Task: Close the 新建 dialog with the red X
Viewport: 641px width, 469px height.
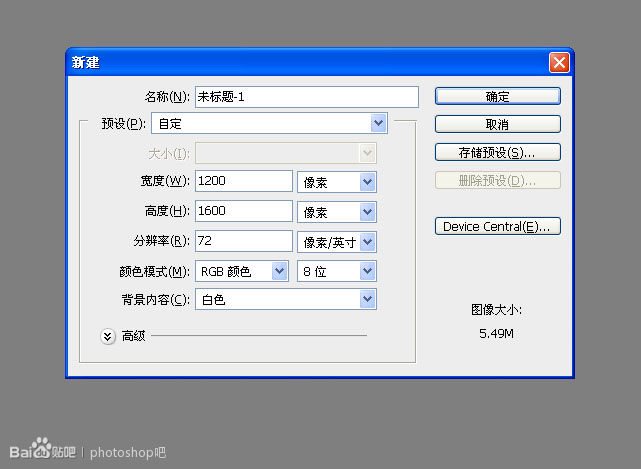Action: point(559,63)
